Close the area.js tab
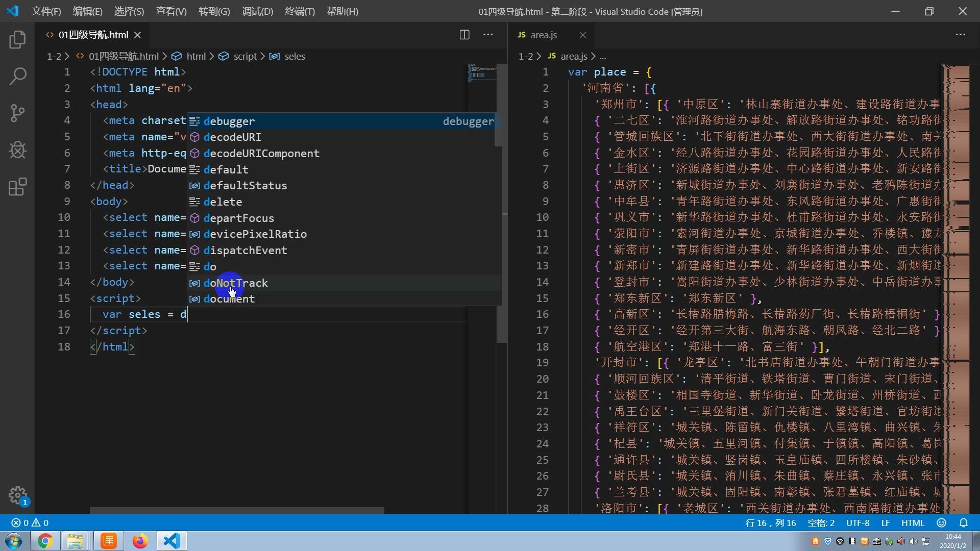Image resolution: width=980 pixels, height=551 pixels. pos(583,35)
